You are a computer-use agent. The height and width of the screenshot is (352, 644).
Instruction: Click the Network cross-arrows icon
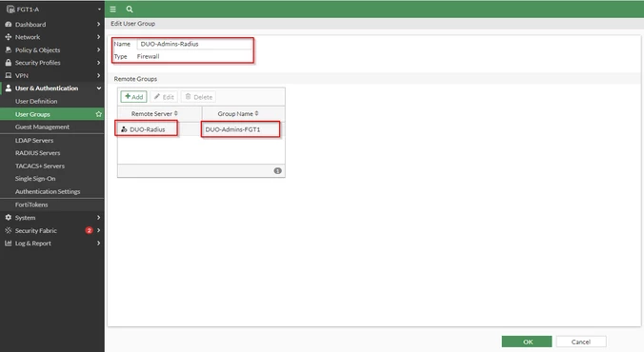pyautogui.click(x=8, y=37)
